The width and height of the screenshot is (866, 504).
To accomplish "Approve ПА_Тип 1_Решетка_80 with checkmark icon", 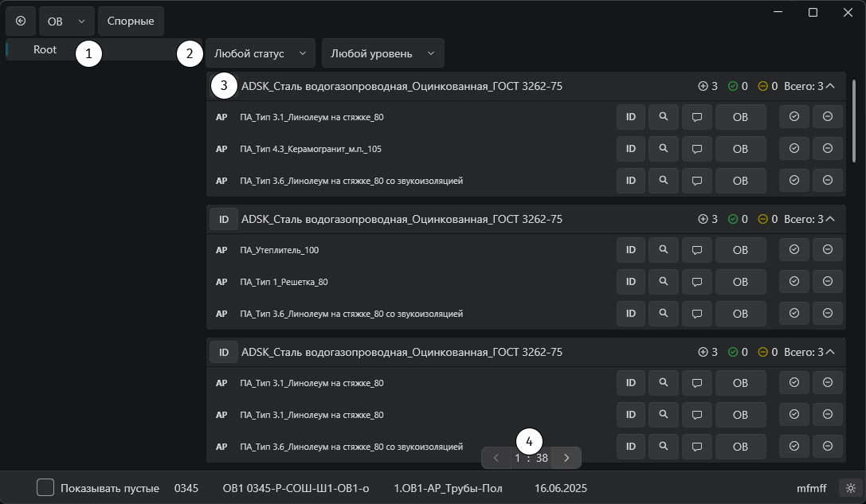I will pyautogui.click(x=794, y=282).
